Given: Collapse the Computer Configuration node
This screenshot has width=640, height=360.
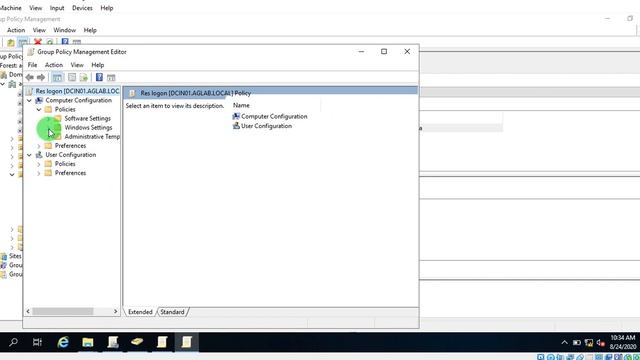Looking at the screenshot, I should (29, 100).
